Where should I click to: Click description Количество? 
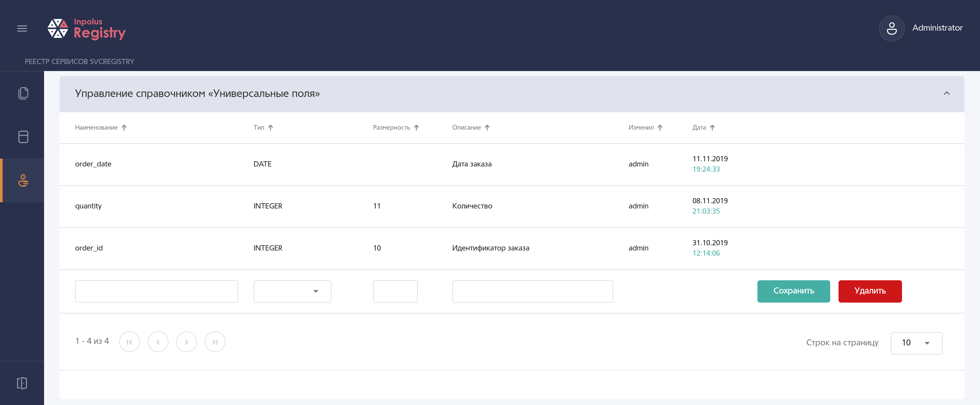472,206
